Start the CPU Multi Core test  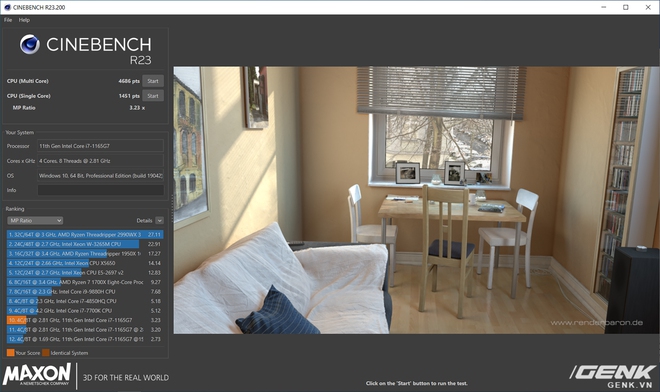(153, 81)
